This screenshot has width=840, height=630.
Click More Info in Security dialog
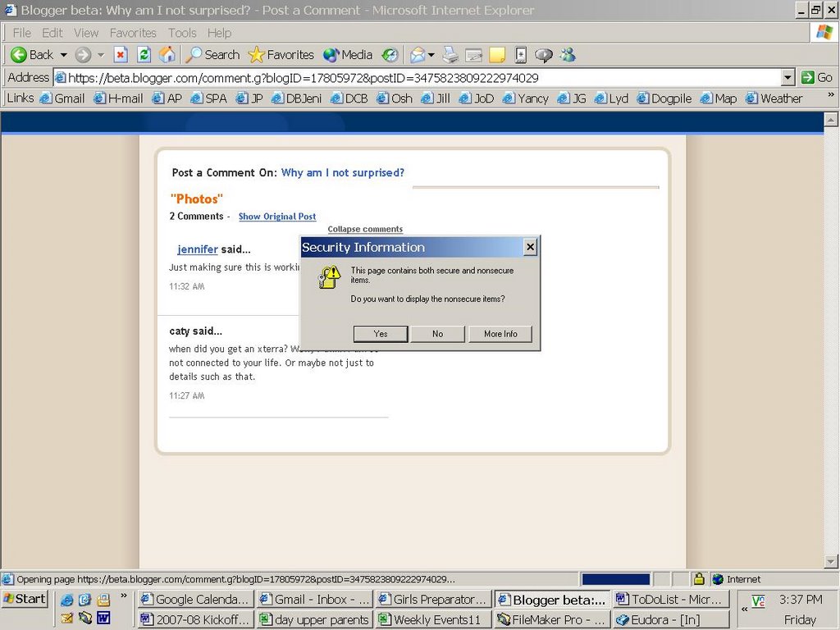500,334
